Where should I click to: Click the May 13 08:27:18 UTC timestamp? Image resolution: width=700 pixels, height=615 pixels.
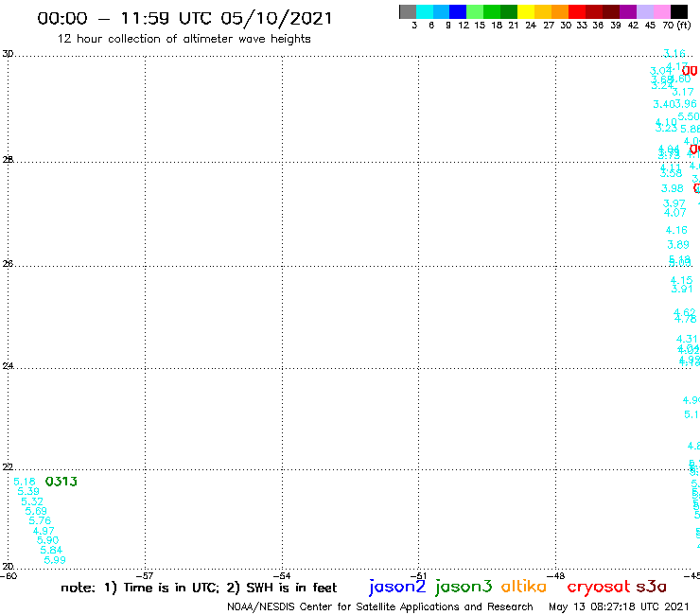pos(619,606)
